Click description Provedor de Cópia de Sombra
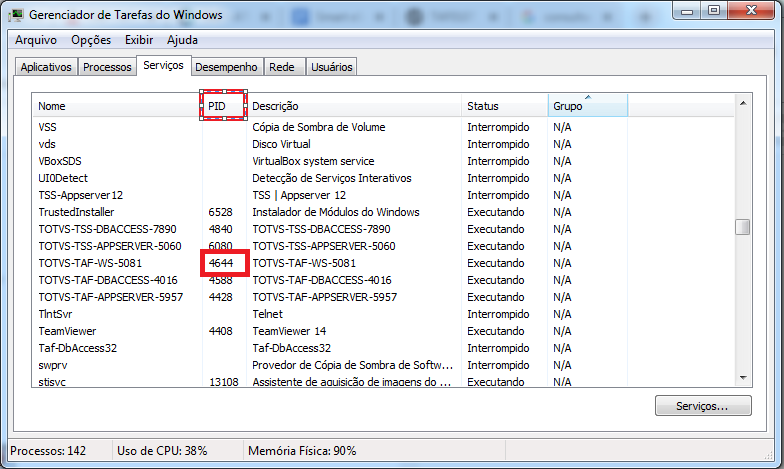The image size is (784, 469). pos(352,365)
